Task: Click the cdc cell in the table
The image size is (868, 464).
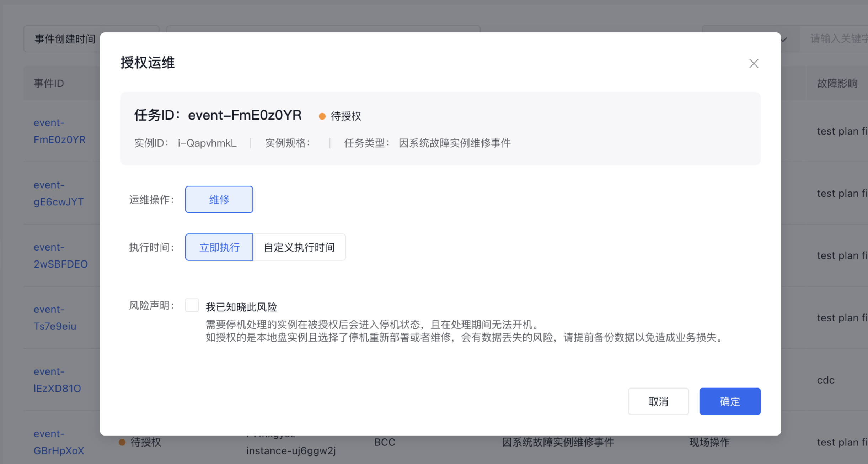Action: coord(826,380)
